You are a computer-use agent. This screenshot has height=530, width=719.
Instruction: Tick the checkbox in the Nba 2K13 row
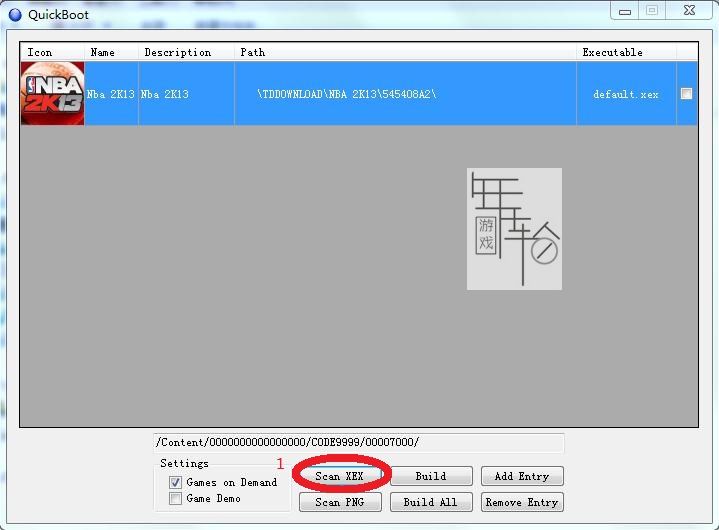coord(686,94)
